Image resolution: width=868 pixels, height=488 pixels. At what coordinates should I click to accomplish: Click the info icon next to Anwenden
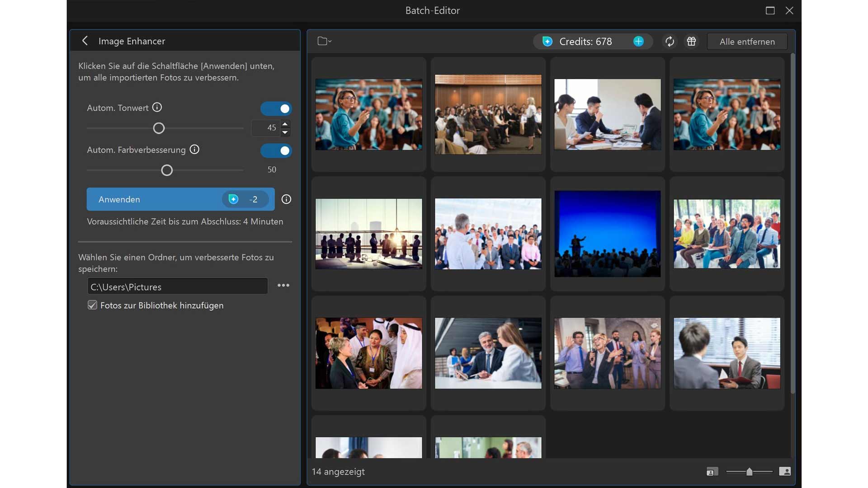pos(286,199)
